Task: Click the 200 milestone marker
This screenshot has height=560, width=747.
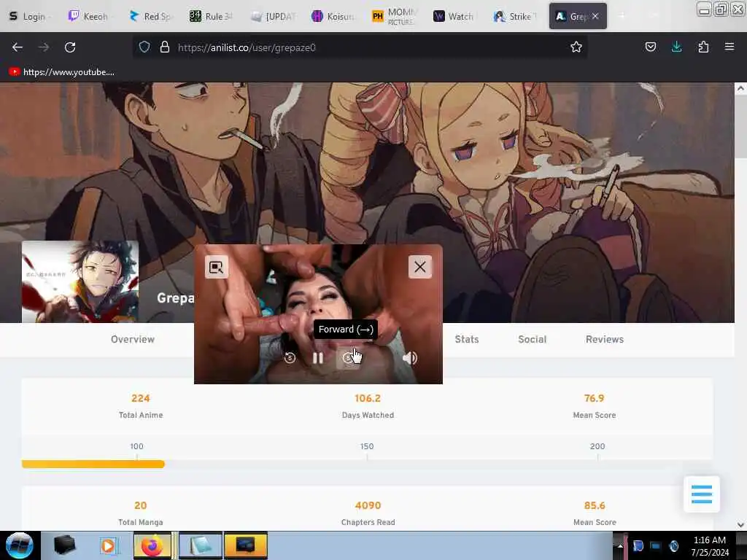Action: (597, 447)
